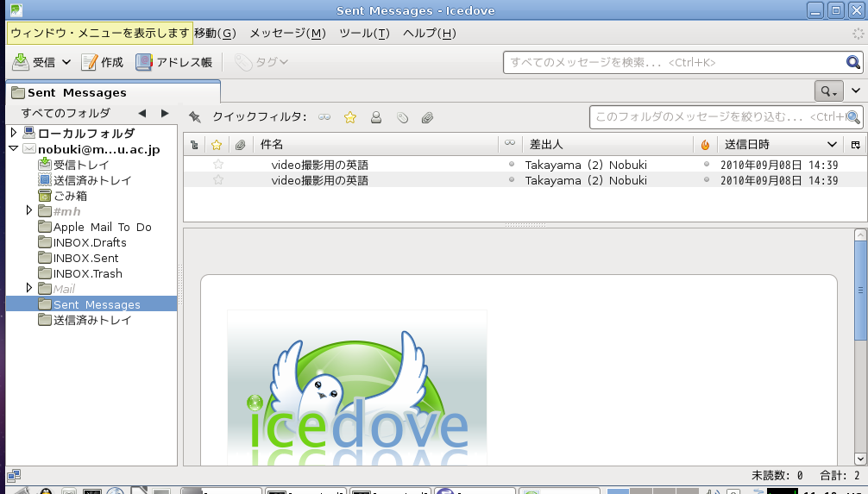Open the ごみ箱 trash folder

[62, 196]
